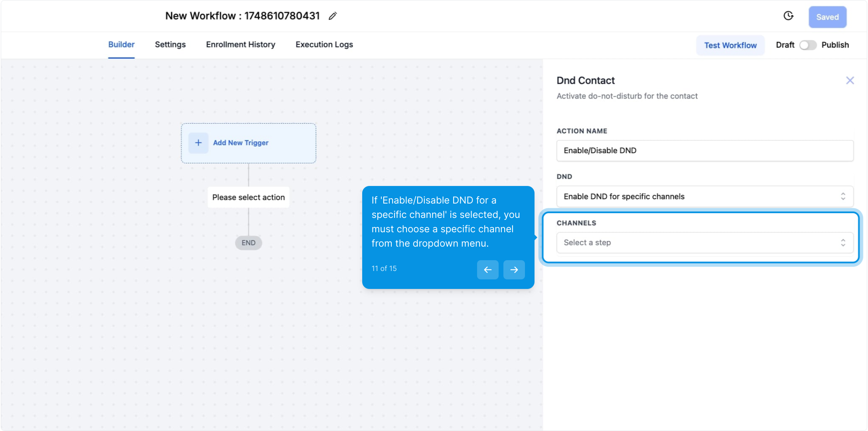The image size is (868, 431).
Task: Go to previous tour step arrow
Action: pyautogui.click(x=487, y=270)
